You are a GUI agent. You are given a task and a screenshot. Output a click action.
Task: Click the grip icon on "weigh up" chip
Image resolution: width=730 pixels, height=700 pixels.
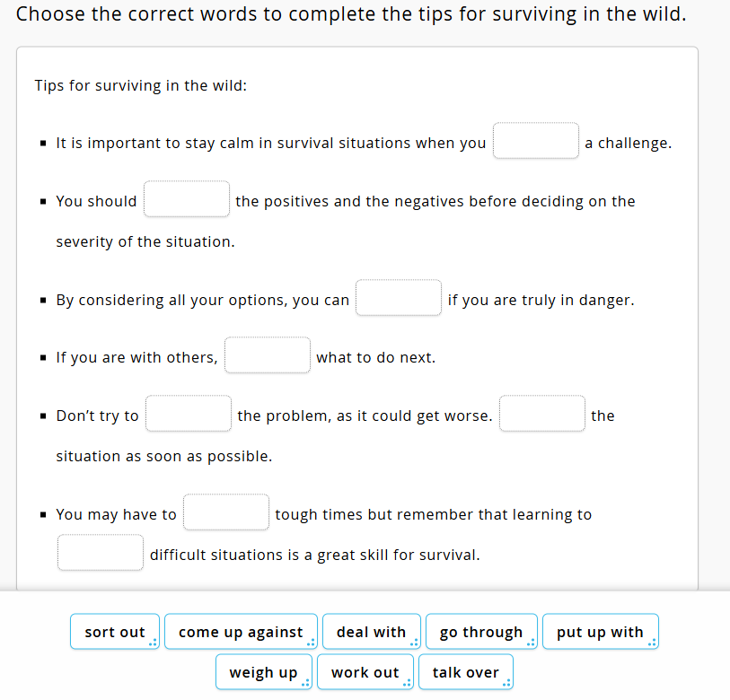point(306,682)
